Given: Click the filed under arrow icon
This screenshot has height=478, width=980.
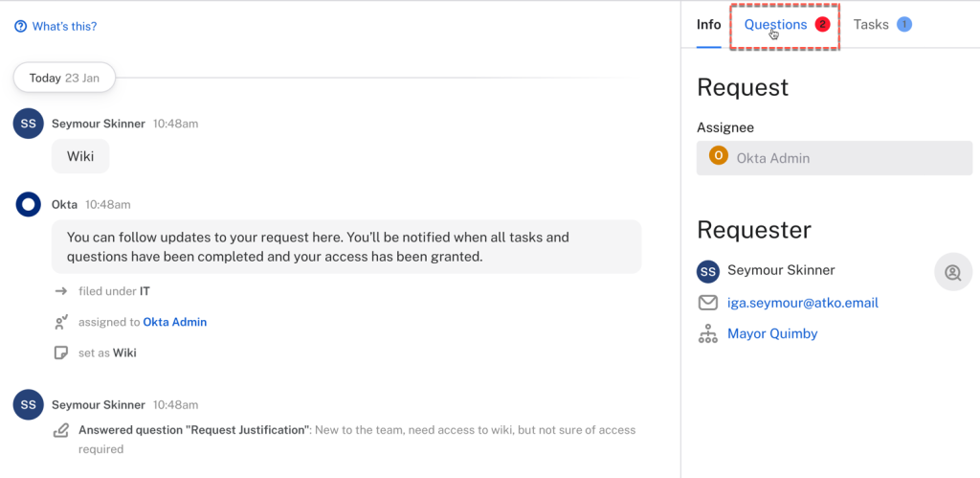Looking at the screenshot, I should point(61,291).
